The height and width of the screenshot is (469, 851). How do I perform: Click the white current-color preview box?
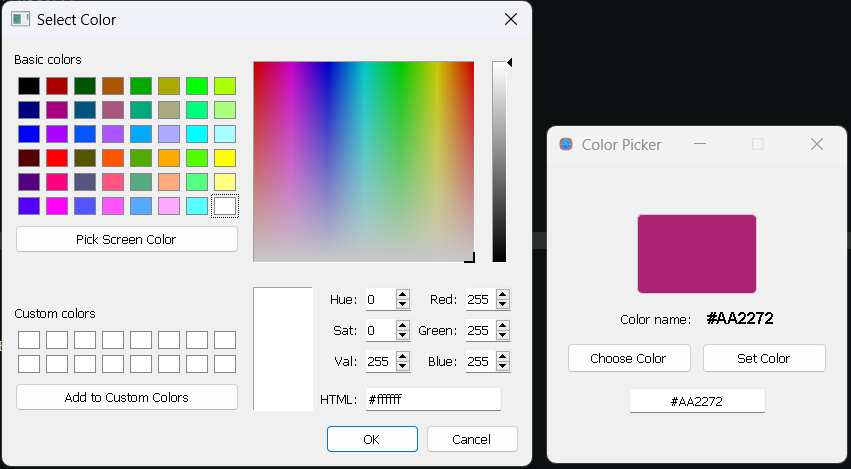[x=283, y=348]
